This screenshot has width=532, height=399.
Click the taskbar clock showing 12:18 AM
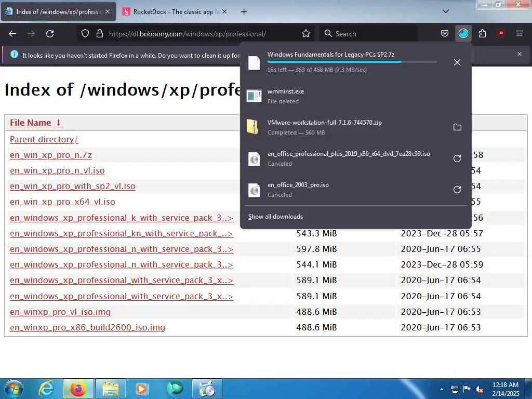(506, 389)
